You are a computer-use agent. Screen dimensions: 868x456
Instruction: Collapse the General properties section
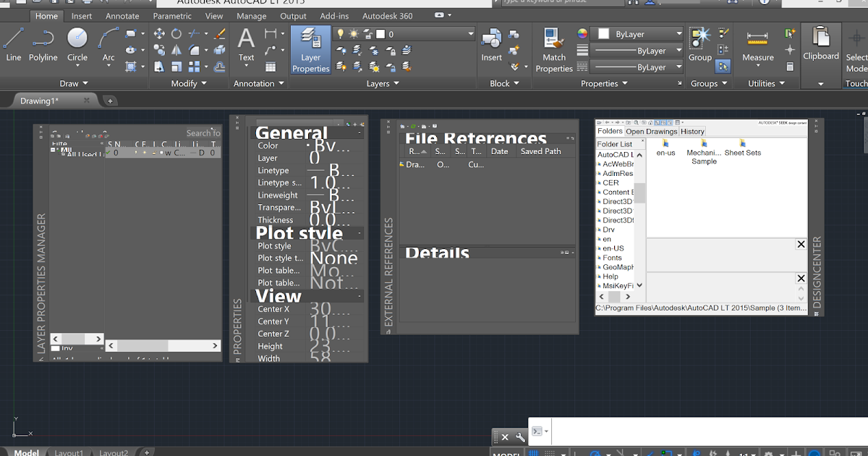359,133
